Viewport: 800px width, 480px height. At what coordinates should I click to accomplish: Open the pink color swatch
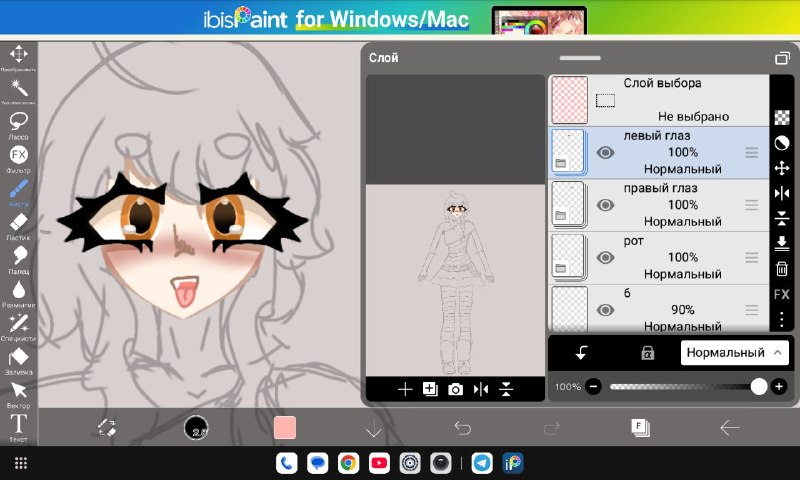click(x=285, y=427)
